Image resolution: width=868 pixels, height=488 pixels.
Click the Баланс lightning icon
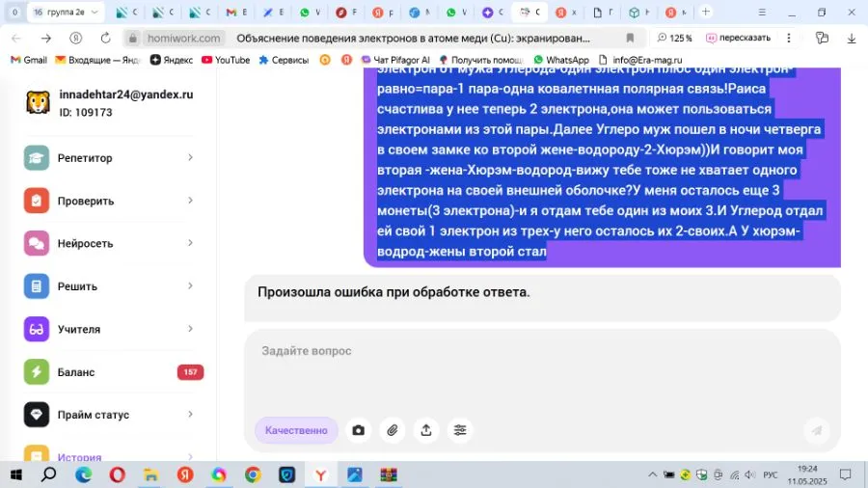[x=36, y=372]
